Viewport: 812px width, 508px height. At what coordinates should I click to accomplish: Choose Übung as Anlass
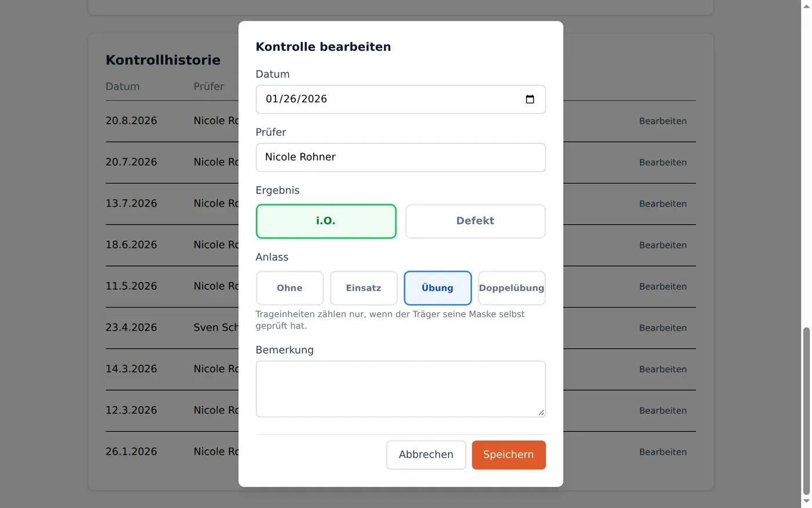click(x=437, y=288)
